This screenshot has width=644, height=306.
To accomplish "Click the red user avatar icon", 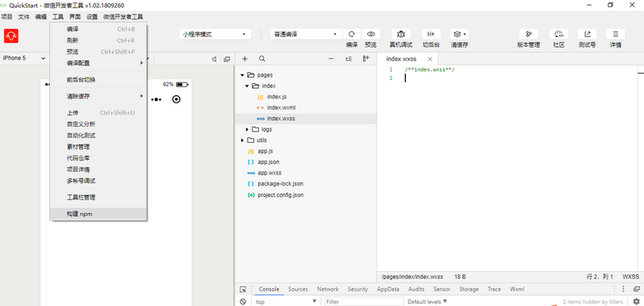I will click(11, 36).
